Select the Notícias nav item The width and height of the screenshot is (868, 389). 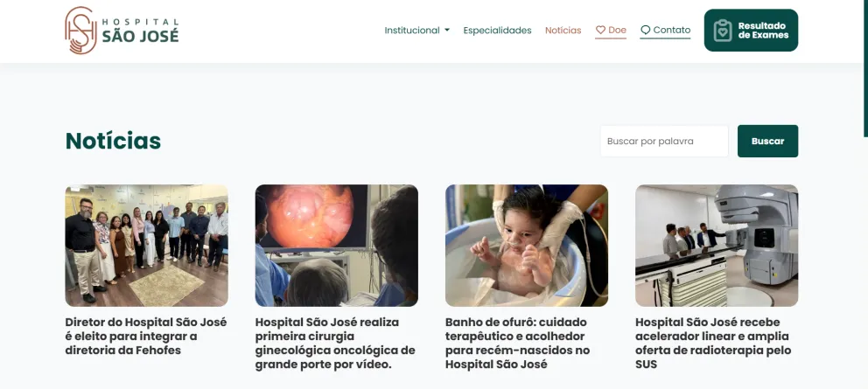click(563, 31)
